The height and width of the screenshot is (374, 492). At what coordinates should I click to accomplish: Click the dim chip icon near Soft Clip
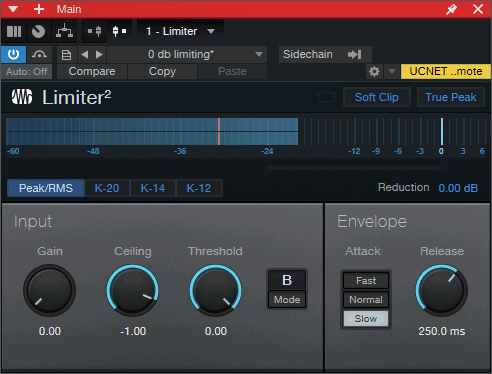(x=326, y=97)
